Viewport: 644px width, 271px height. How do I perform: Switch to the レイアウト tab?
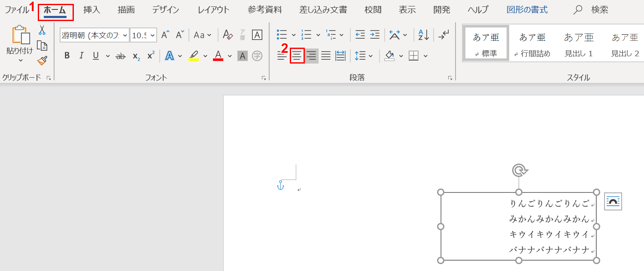(x=213, y=10)
